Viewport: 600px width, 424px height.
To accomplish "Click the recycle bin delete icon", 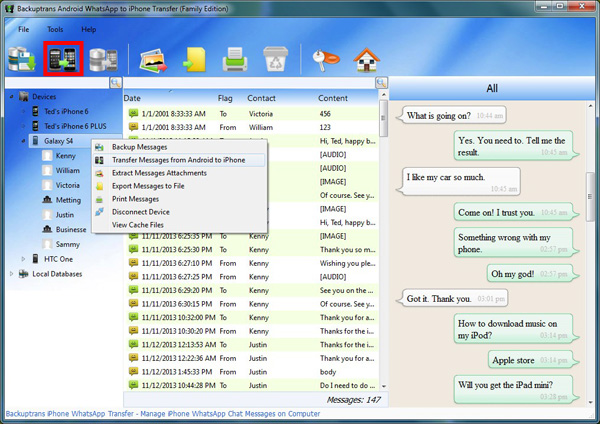I will click(276, 59).
